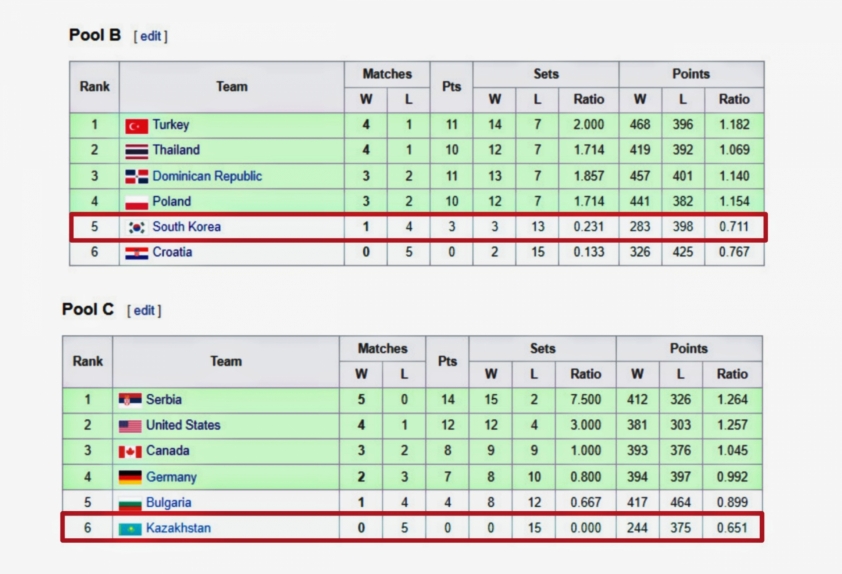Follow the Bulgaria team link
The width and height of the screenshot is (842, 574).
[x=169, y=503]
